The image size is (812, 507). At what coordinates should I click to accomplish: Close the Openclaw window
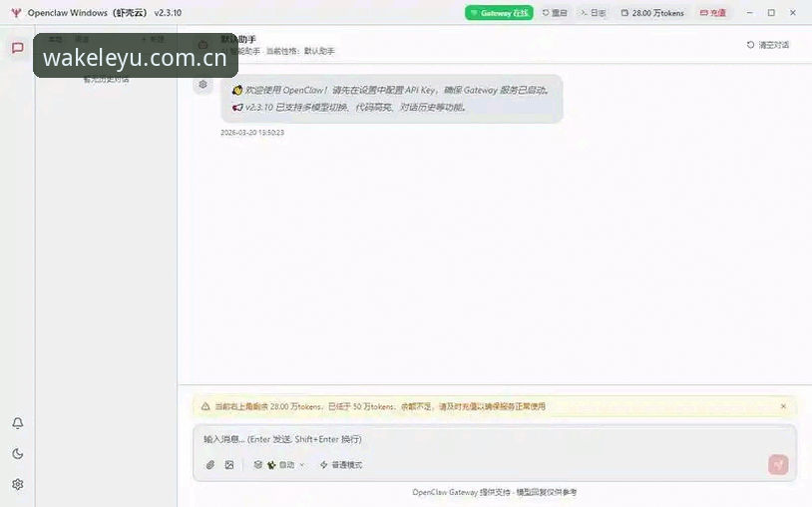tap(793, 13)
